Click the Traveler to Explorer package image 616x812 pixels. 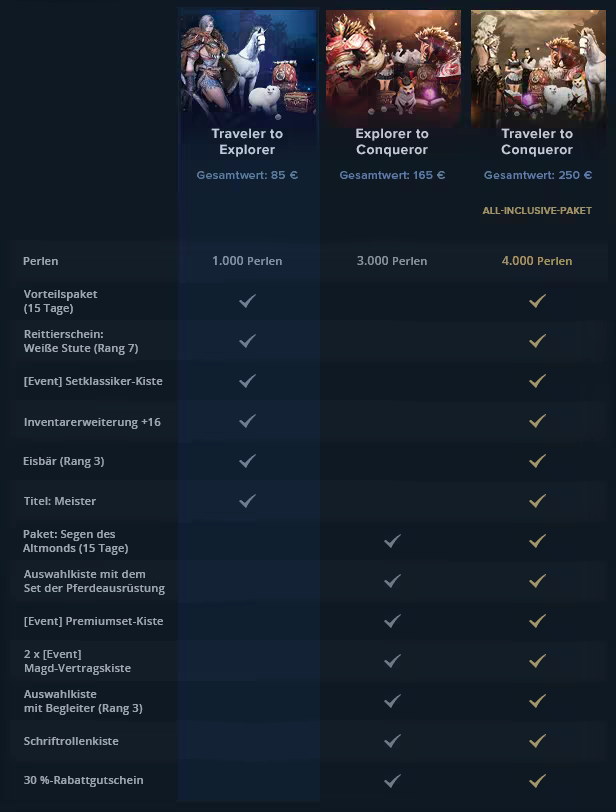[x=248, y=65]
